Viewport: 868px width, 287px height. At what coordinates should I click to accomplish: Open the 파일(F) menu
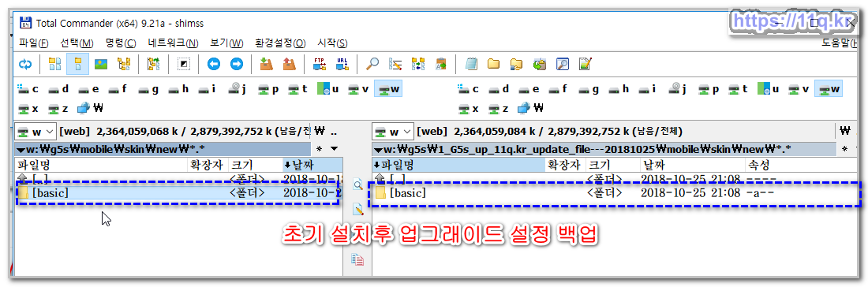click(34, 43)
